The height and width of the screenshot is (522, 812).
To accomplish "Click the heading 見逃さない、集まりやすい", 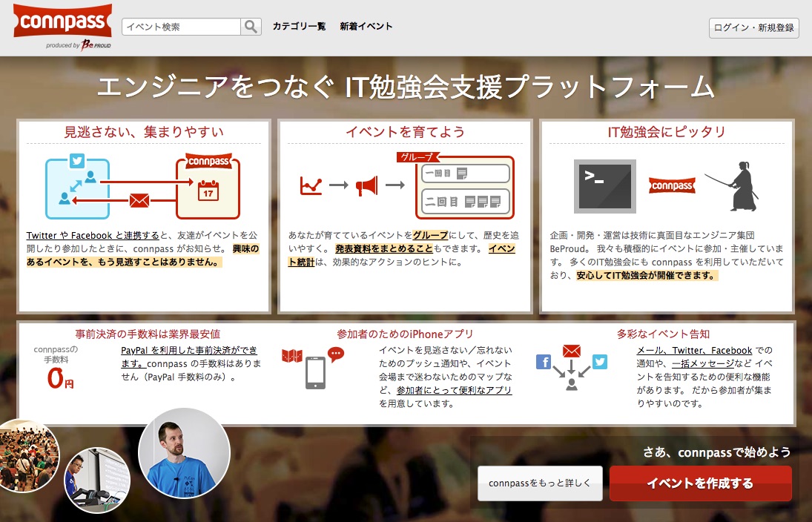I will click(144, 132).
